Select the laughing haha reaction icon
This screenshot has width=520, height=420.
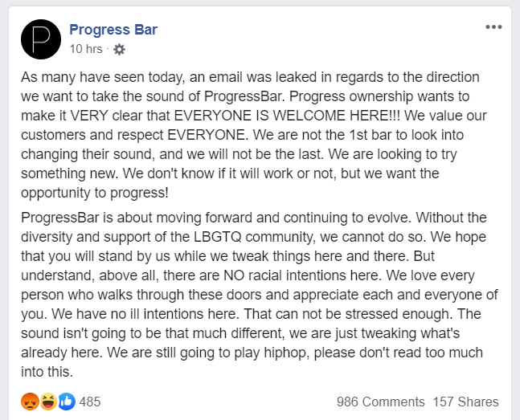[48, 402]
